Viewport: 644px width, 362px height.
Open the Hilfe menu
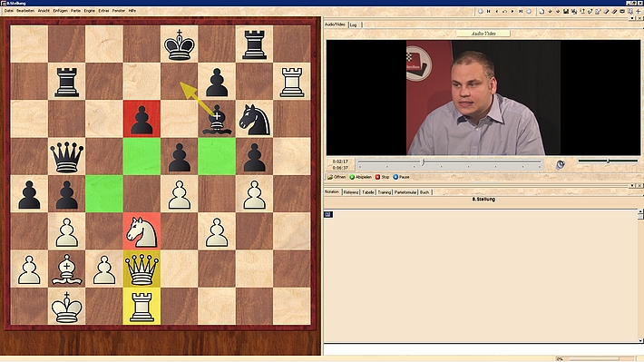[x=132, y=11]
